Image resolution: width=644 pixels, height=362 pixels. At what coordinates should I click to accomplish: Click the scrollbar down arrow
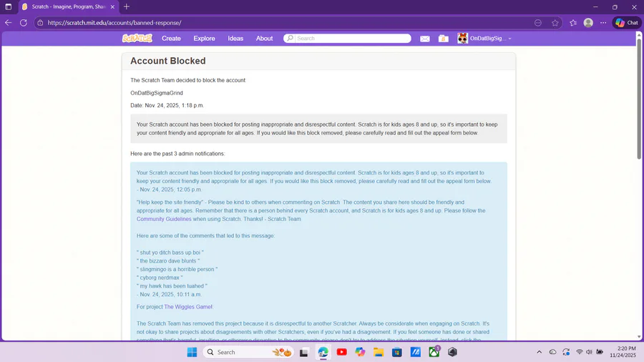coord(639,337)
